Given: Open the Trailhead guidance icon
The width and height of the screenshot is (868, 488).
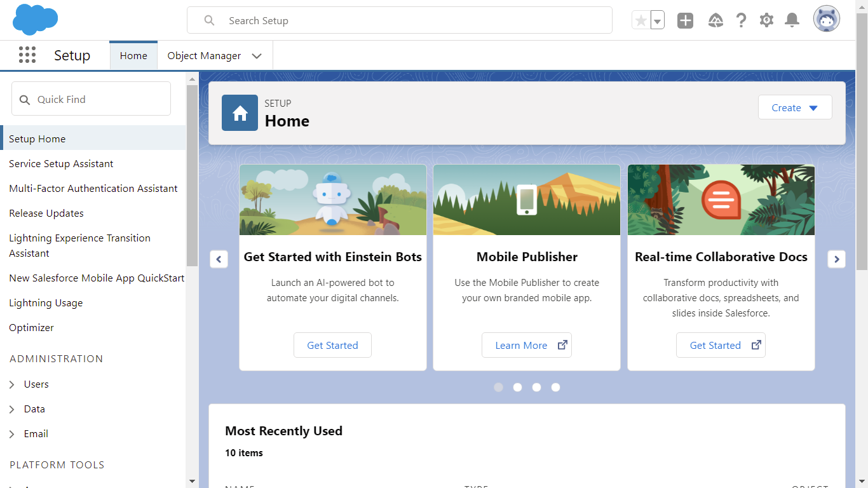Looking at the screenshot, I should (715, 20).
